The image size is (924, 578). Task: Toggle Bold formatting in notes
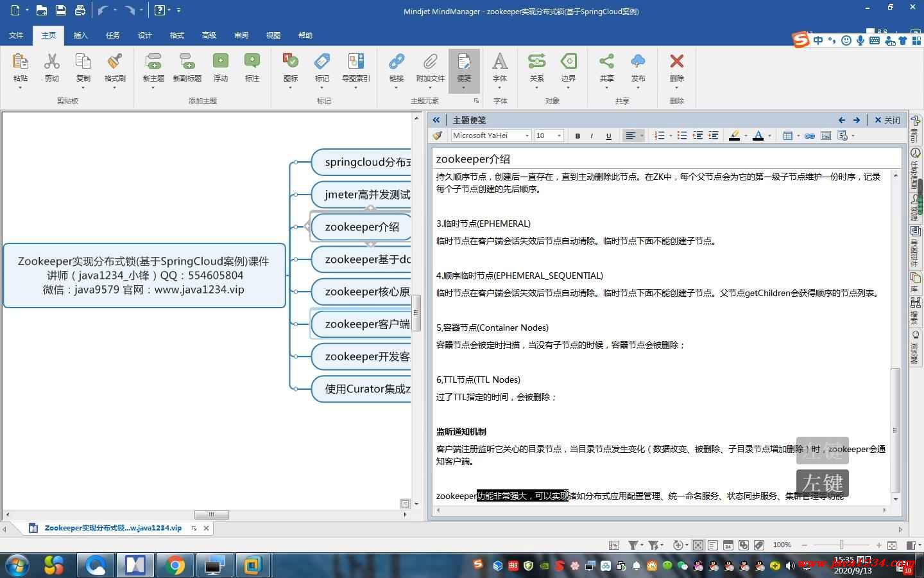point(577,136)
